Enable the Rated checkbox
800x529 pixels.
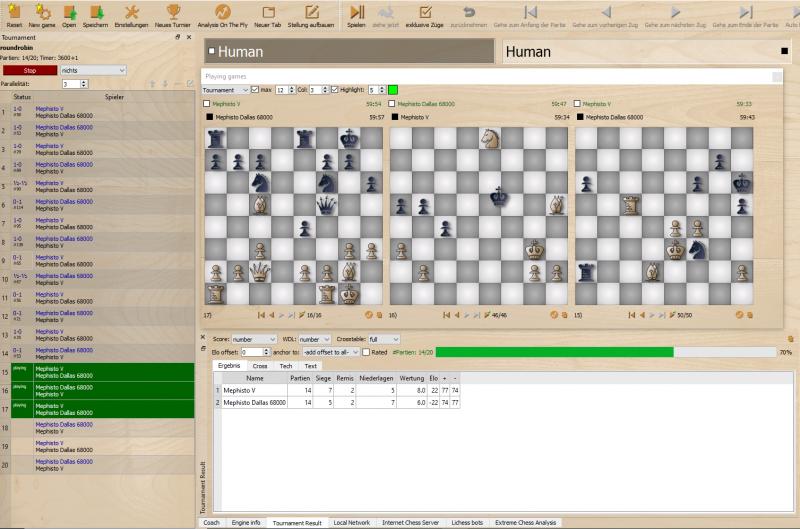click(x=368, y=352)
